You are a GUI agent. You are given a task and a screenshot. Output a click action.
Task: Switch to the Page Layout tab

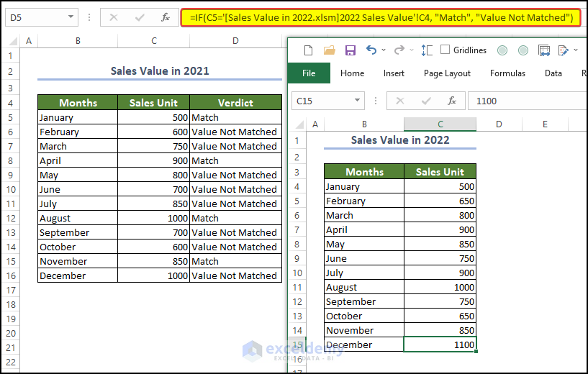click(447, 73)
